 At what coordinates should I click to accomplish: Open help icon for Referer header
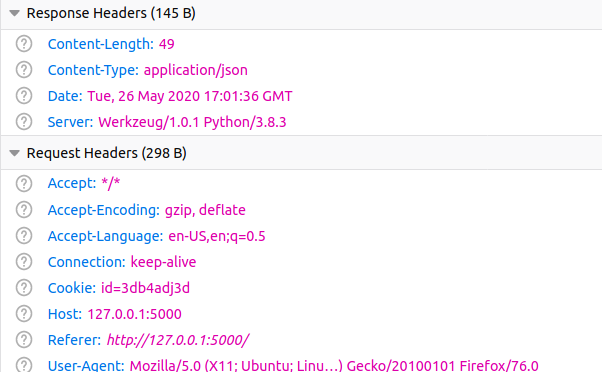click(24, 340)
